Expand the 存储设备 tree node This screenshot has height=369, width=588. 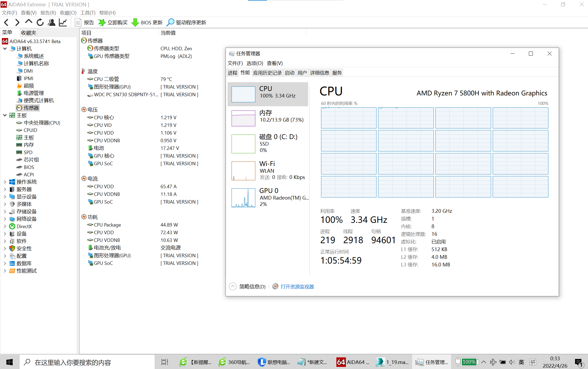click(5, 211)
